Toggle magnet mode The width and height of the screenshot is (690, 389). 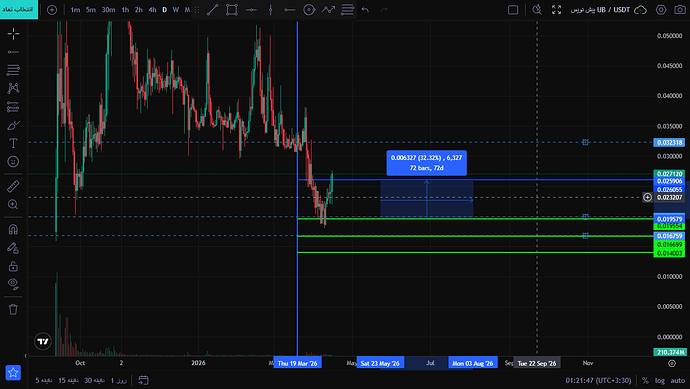(13, 229)
